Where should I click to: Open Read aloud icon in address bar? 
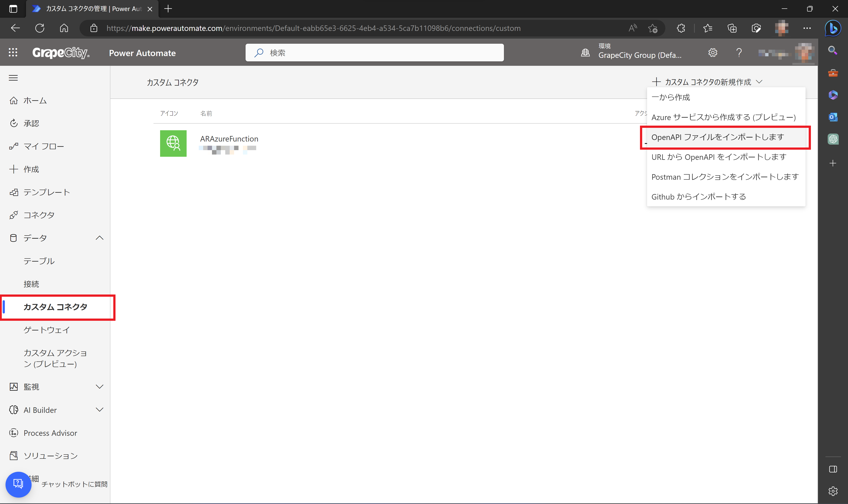[x=632, y=28]
